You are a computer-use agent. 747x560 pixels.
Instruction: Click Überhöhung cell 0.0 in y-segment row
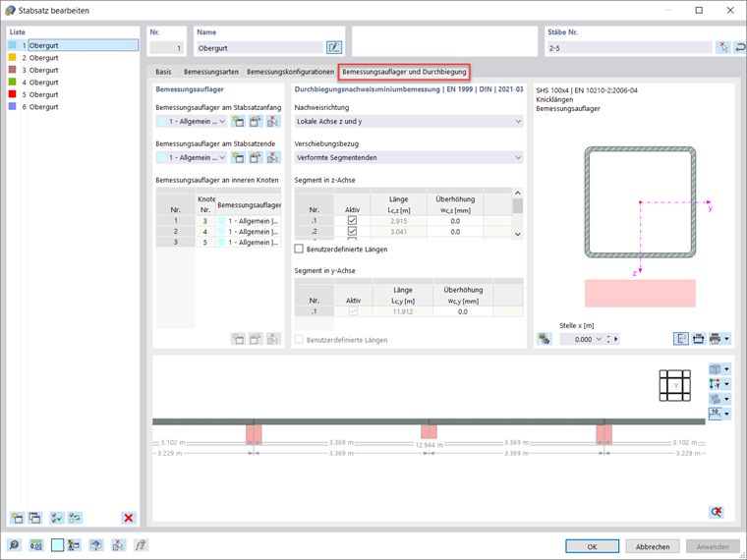463,311
